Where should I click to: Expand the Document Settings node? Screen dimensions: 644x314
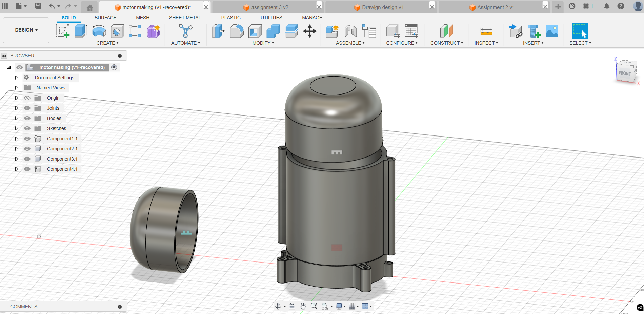coord(16,77)
